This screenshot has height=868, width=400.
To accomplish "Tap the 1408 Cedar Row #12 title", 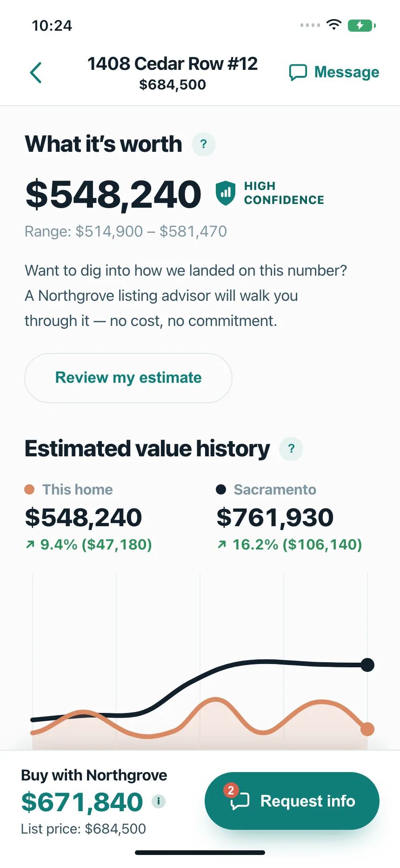I will coord(173,64).
